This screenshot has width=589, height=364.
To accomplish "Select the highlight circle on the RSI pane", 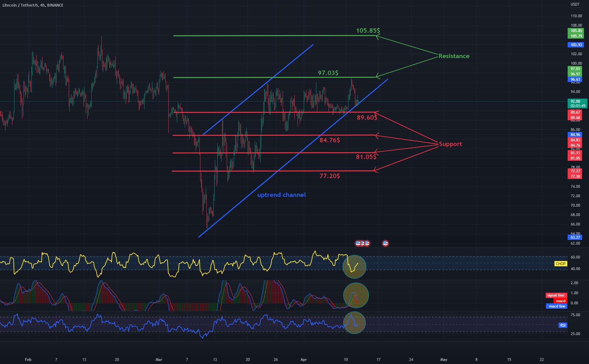I will 354,323.
